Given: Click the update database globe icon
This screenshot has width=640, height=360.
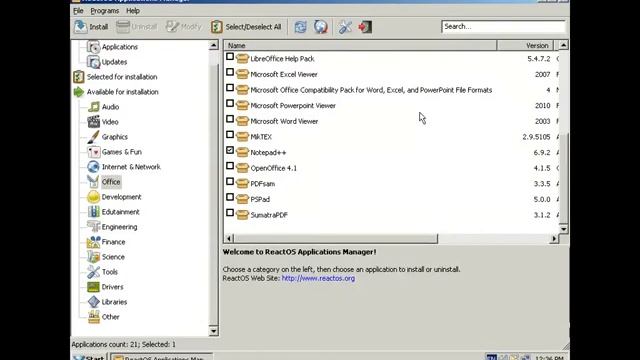Looking at the screenshot, I should (321, 27).
